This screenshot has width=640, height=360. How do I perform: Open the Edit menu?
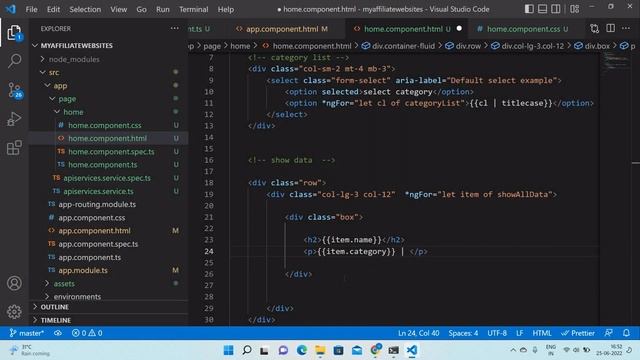tap(53, 9)
